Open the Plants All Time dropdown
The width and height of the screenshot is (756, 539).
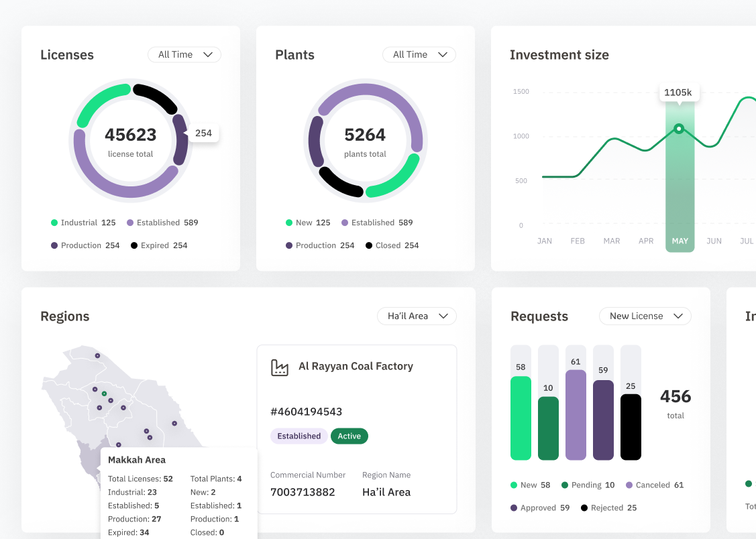419,54
